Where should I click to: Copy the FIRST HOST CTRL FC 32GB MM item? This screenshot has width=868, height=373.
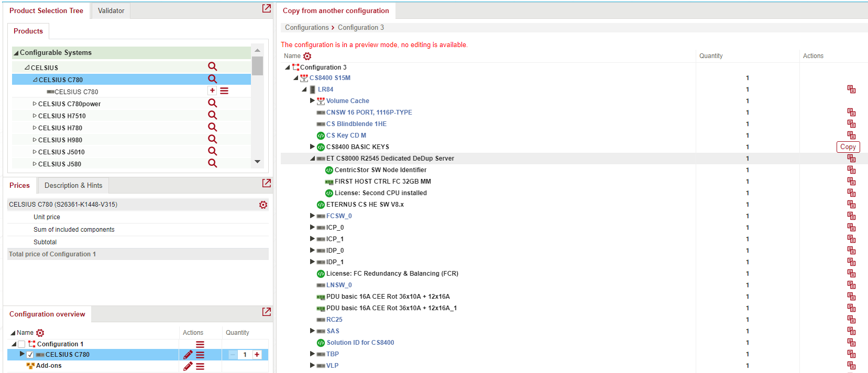851,182
